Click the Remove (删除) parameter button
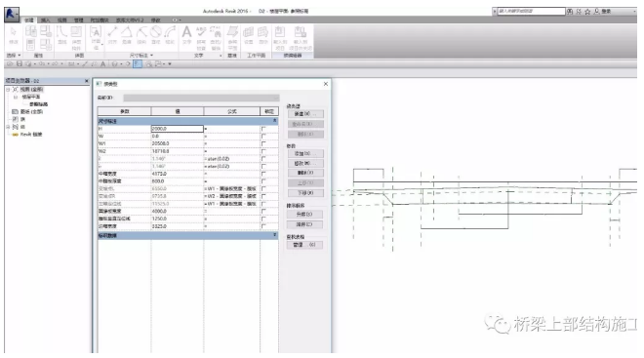This screenshot has height=358, width=644. (x=305, y=174)
